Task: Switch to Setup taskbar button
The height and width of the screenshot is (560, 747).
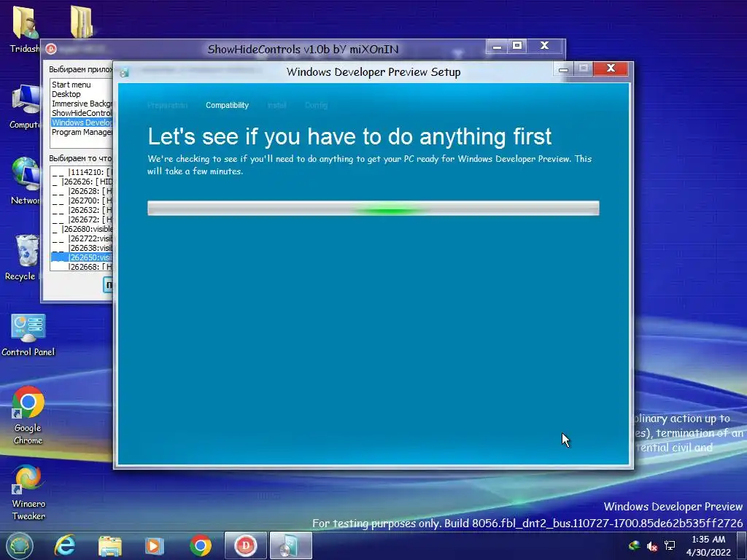Action: click(290, 545)
